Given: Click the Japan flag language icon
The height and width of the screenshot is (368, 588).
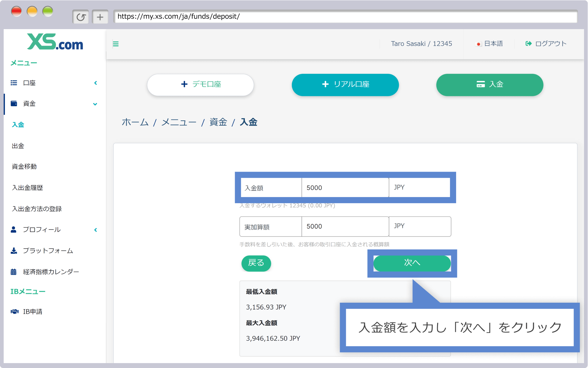Looking at the screenshot, I should tap(478, 44).
